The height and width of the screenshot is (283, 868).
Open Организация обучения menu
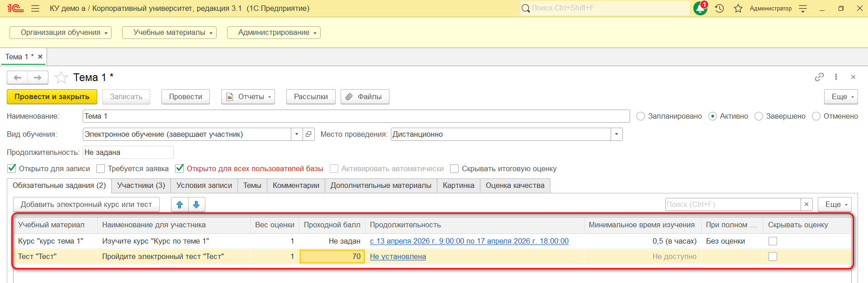[61, 33]
